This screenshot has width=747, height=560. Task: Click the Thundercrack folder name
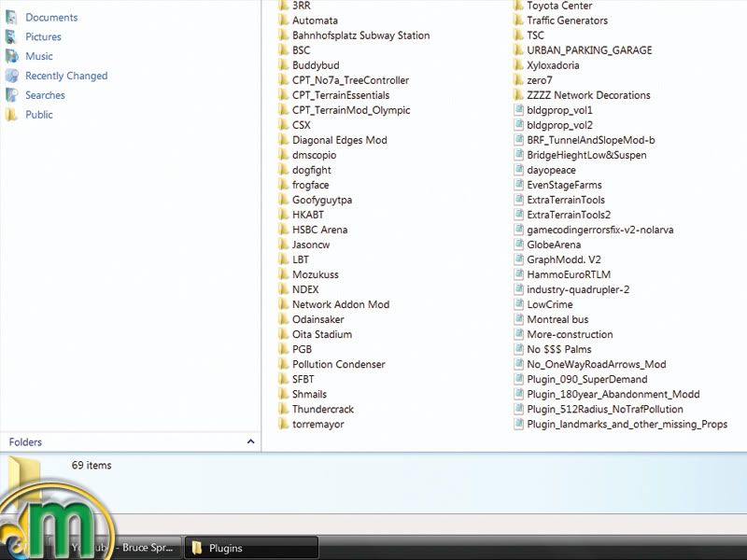(323, 409)
